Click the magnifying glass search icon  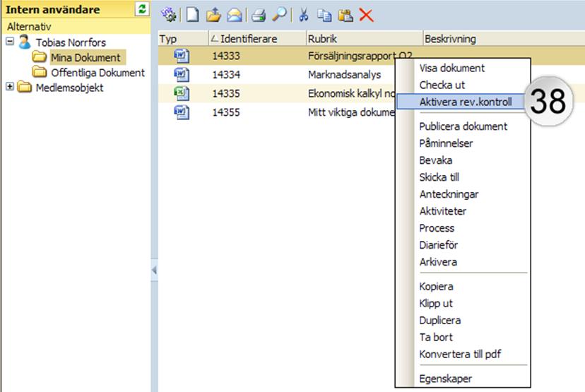pyautogui.click(x=279, y=15)
